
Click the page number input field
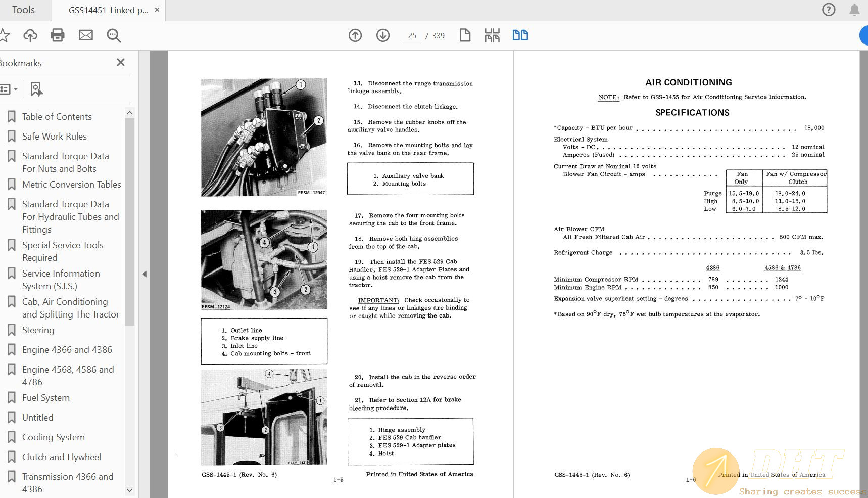(x=412, y=36)
